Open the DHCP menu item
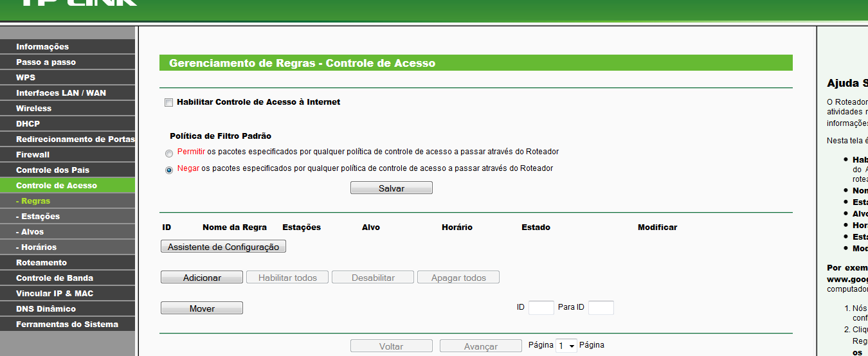The image size is (868, 356). 68,123
